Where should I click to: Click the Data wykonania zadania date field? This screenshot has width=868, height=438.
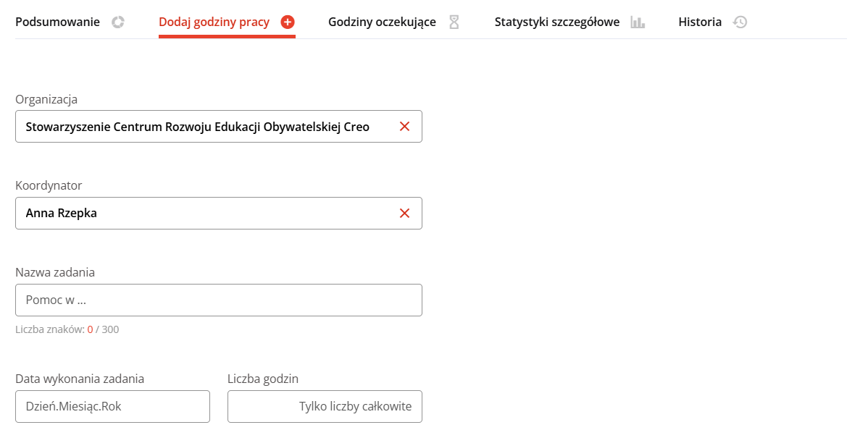[x=112, y=406]
